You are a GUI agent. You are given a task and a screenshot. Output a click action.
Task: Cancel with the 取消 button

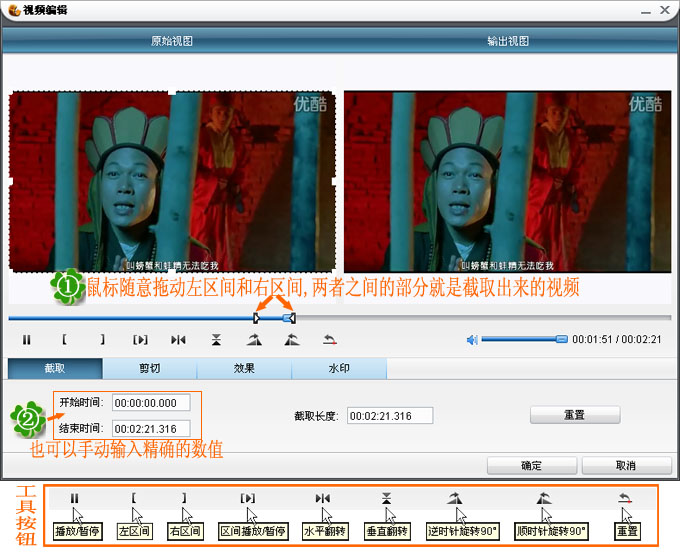[x=626, y=466]
